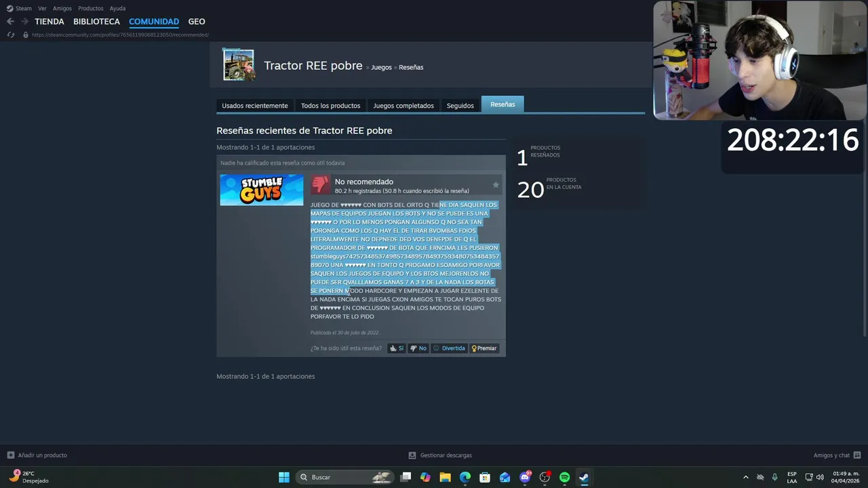Open clock and date 01:49 a. m.
868x488 pixels.
coord(845,477)
